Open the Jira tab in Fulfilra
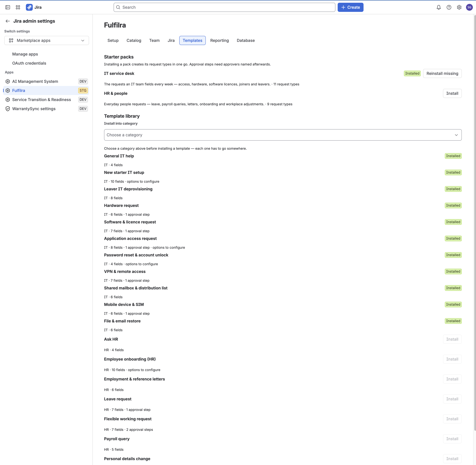The width and height of the screenshot is (476, 465). click(x=171, y=41)
